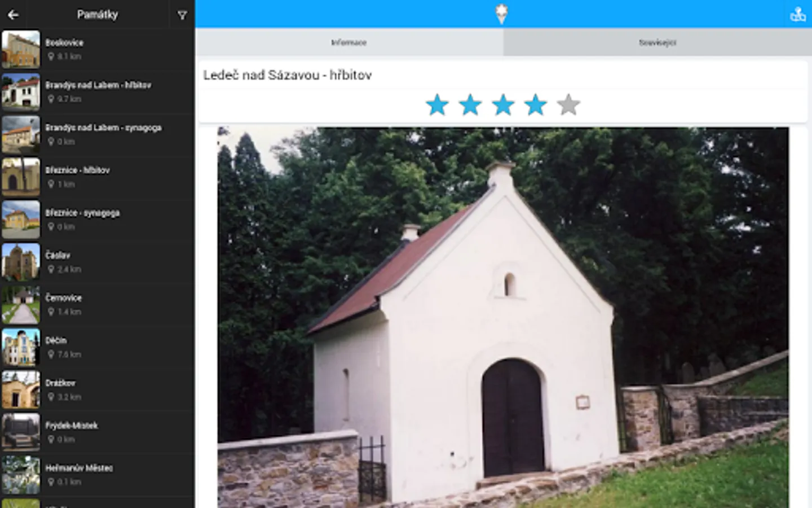Select Brandýs nad Labem - hřbitov entry
This screenshot has height=508, width=812.
(x=98, y=91)
